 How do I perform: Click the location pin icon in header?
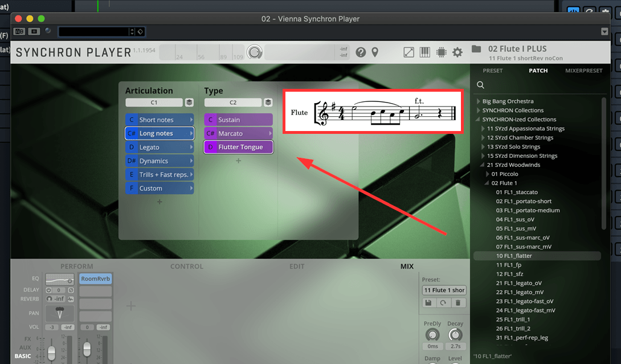tap(375, 52)
